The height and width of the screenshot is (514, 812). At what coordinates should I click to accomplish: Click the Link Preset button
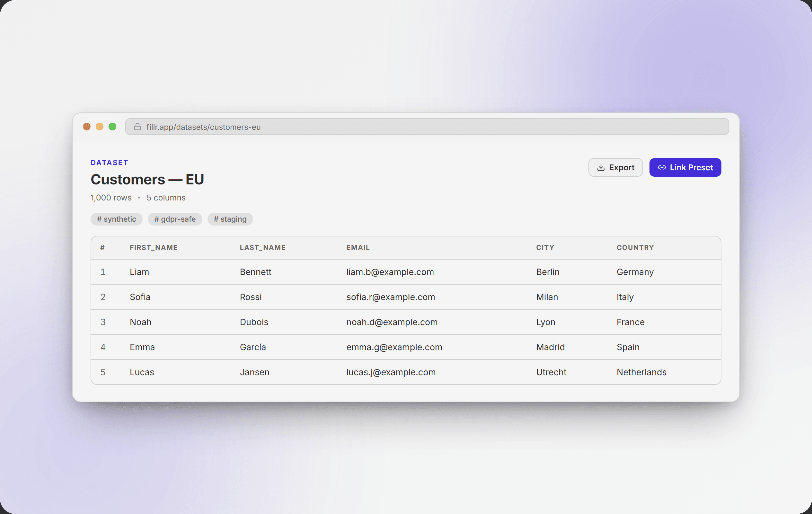[685, 167]
